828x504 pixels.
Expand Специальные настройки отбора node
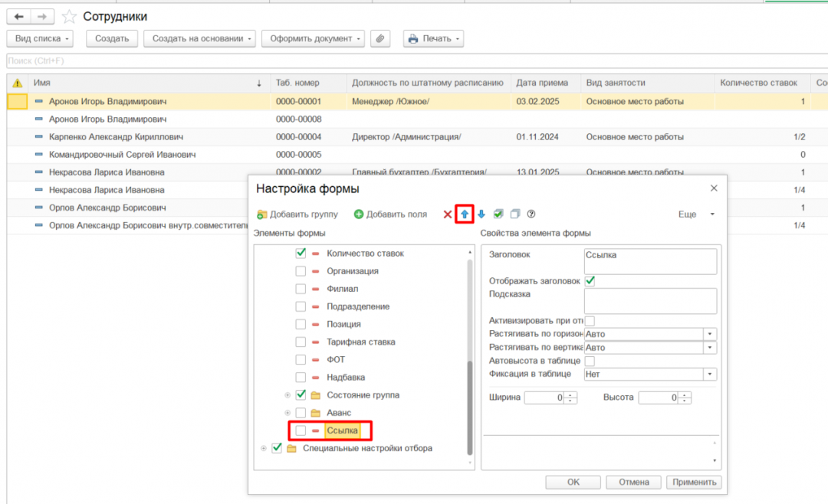point(264,449)
